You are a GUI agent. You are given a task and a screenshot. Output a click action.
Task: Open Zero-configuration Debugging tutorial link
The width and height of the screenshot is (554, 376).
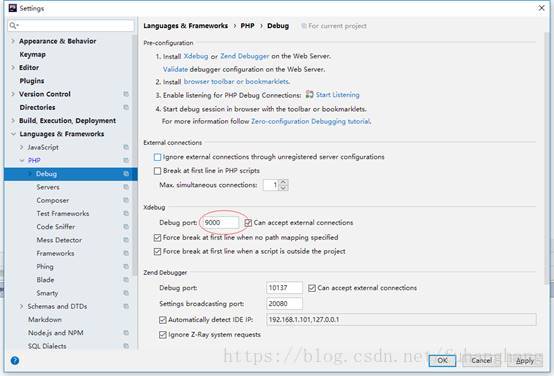pyautogui.click(x=311, y=121)
